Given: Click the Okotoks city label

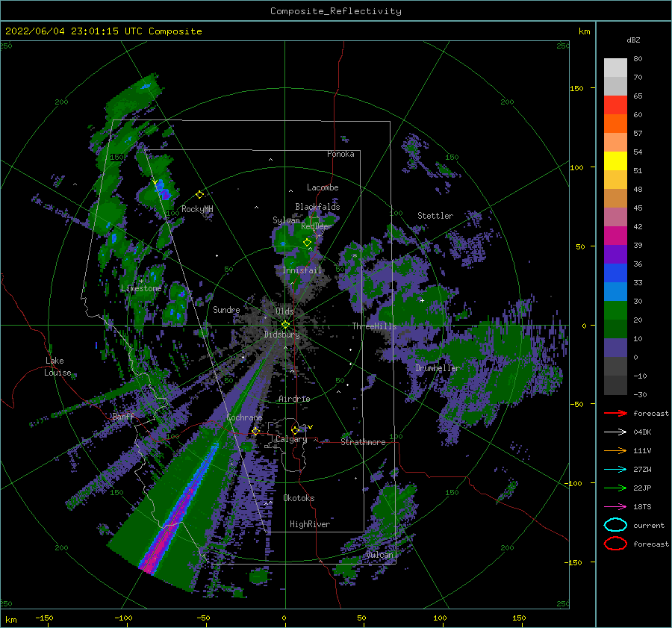Looking at the screenshot, I should (x=299, y=498).
